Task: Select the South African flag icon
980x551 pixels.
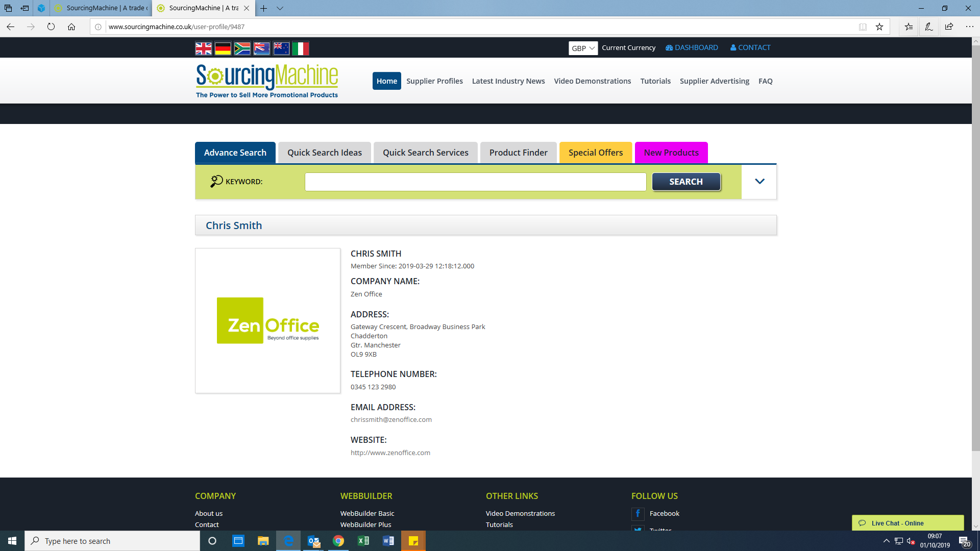Action: pyautogui.click(x=242, y=48)
